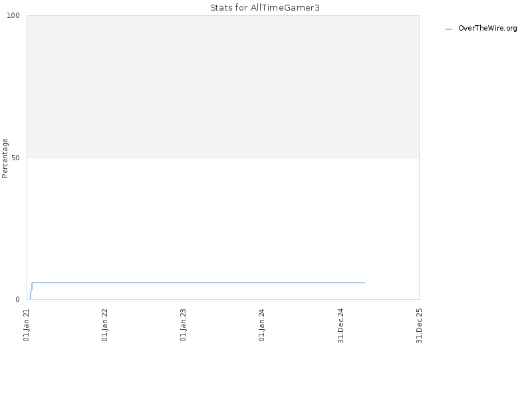The image size is (532, 399).
Task: Click the blue legend line swatch
Action: [448, 29]
